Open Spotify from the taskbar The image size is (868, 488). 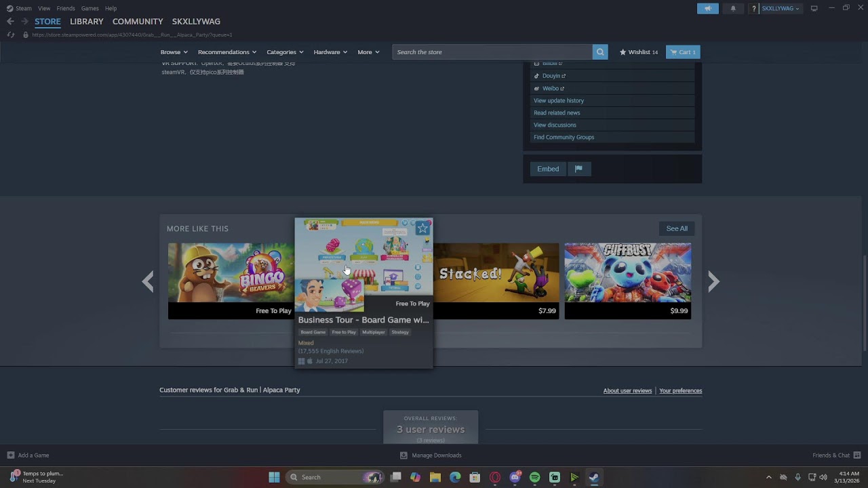coord(534,477)
